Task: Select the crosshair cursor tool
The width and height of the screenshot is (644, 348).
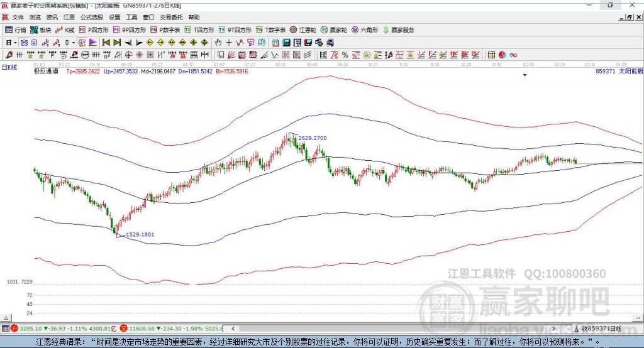Action: pos(229,43)
